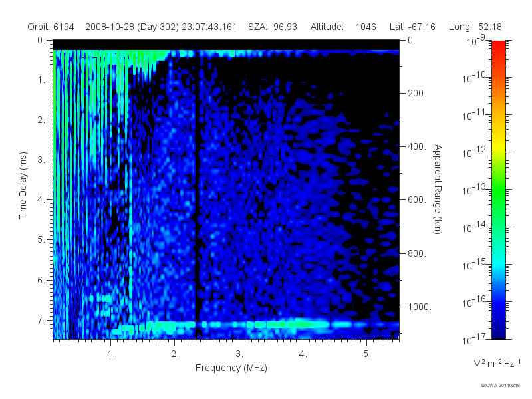Click the '4.' tick on Time Delay axis

tap(41, 200)
